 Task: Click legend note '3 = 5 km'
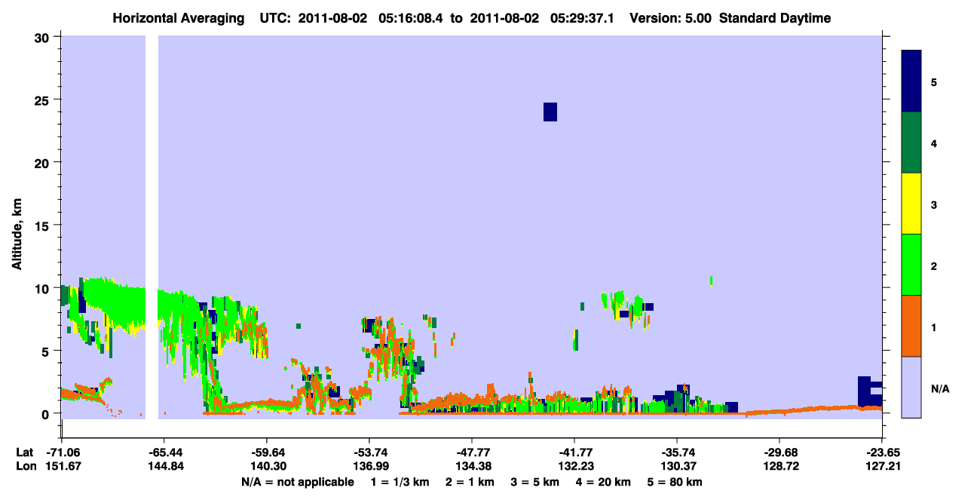tap(534, 482)
